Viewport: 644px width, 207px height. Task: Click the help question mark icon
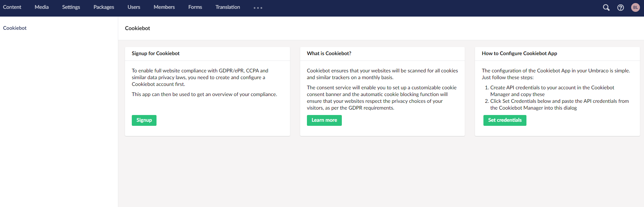[620, 7]
